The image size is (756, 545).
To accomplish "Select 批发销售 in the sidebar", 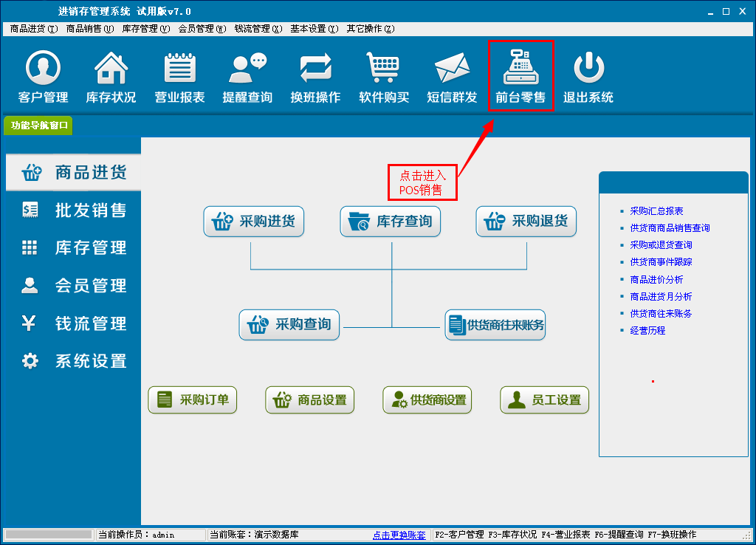I will [x=72, y=210].
